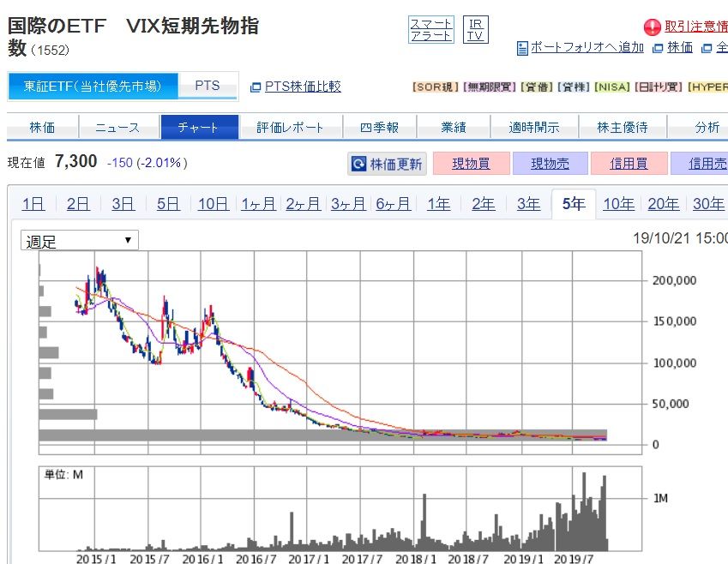This screenshot has width=728, height=564.
Task: Set chart period to 3日
Action: [x=123, y=204]
